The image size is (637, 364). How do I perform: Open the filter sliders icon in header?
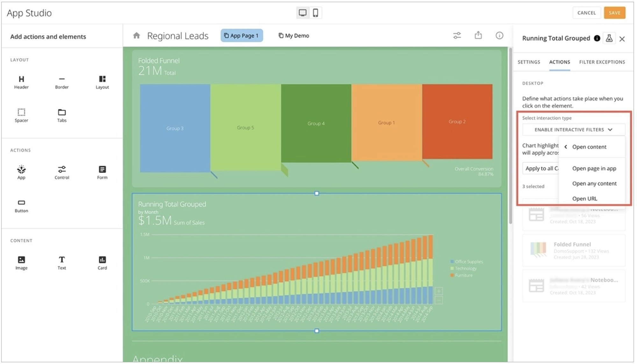(x=457, y=36)
